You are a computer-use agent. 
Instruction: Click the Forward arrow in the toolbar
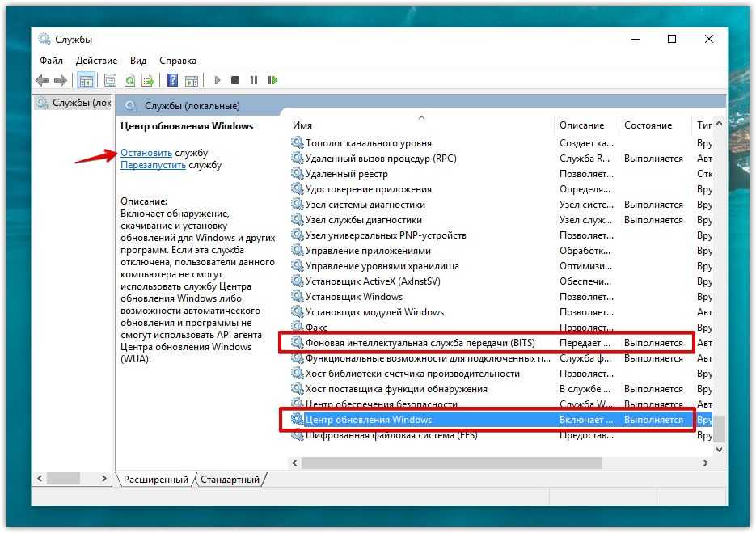click(x=61, y=80)
